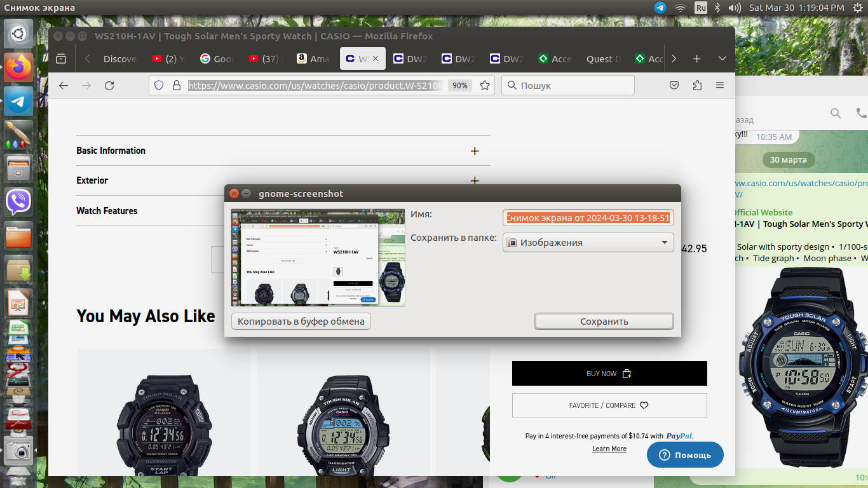Click the "You May Also Like" heading
This screenshot has height=488, width=868.
point(146,316)
